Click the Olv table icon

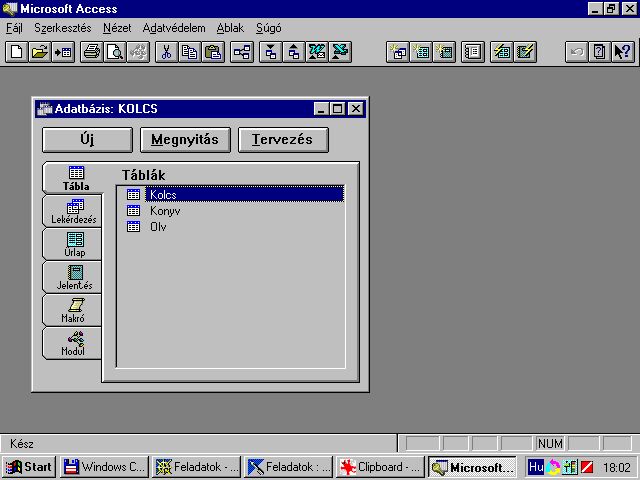click(x=133, y=227)
